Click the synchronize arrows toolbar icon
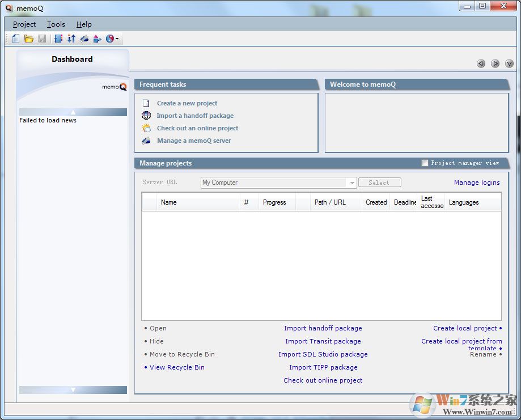521x420 pixels. pos(71,38)
